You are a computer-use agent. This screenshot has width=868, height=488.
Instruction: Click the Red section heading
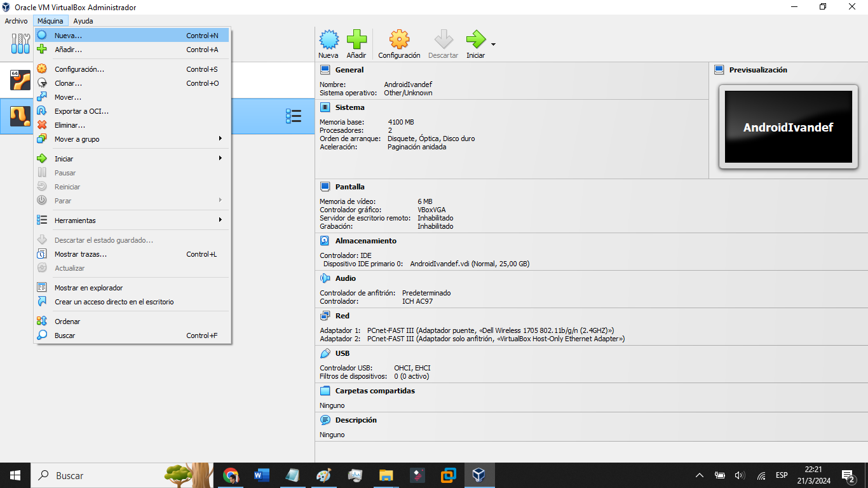pos(342,316)
